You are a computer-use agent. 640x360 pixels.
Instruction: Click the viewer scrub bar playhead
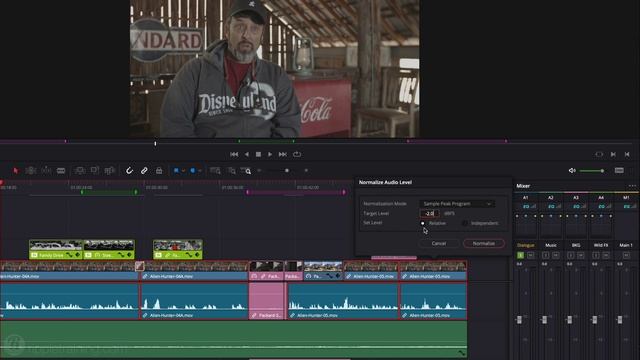155,143
